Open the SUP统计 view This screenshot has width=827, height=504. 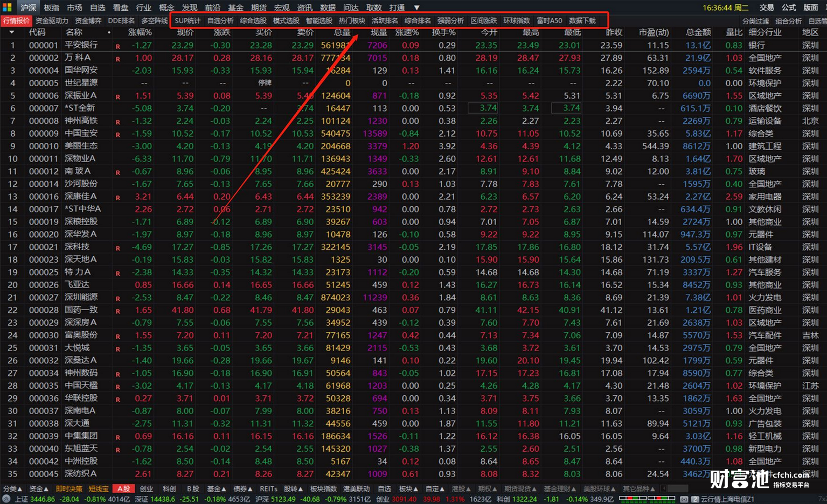(187, 20)
